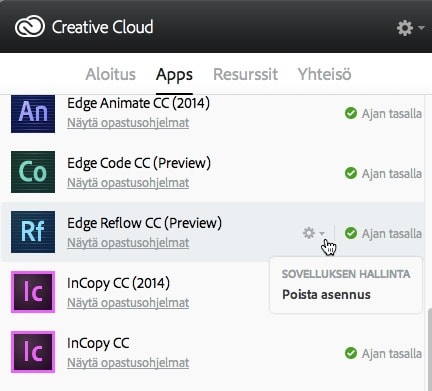Click the Creative Cloud title text

click(102, 27)
